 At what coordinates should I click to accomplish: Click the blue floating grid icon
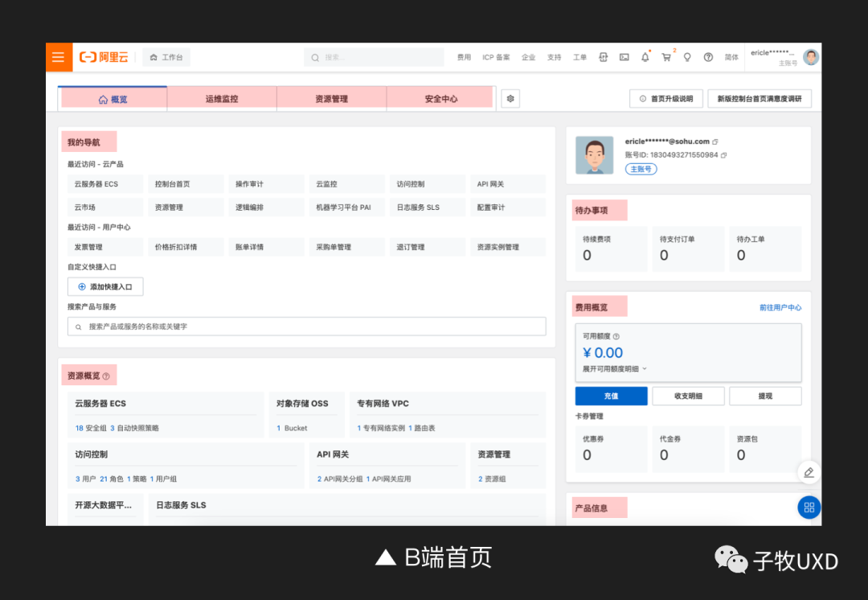pos(809,508)
